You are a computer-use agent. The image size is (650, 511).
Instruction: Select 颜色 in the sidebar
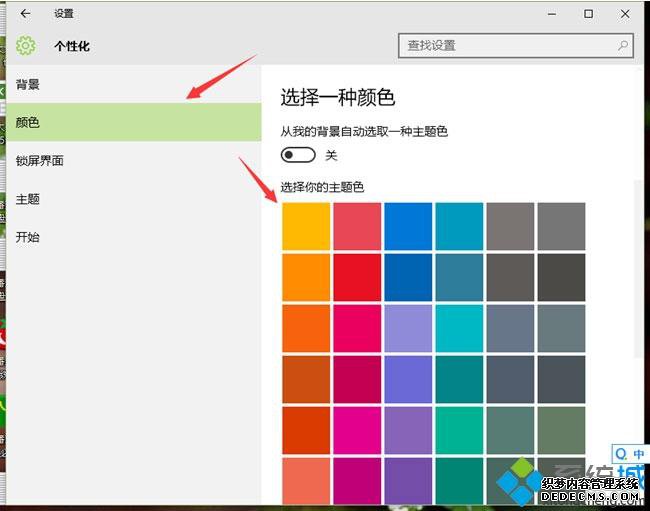(x=133, y=122)
